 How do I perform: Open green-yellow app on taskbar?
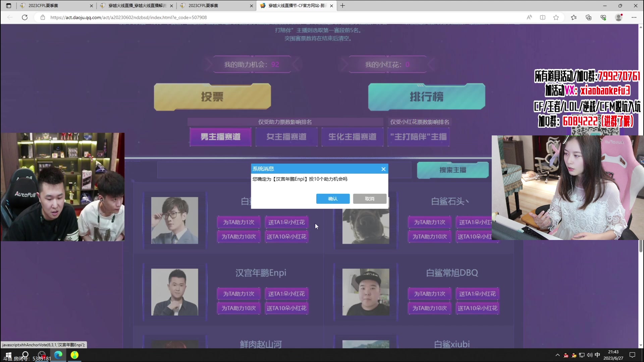point(74,355)
